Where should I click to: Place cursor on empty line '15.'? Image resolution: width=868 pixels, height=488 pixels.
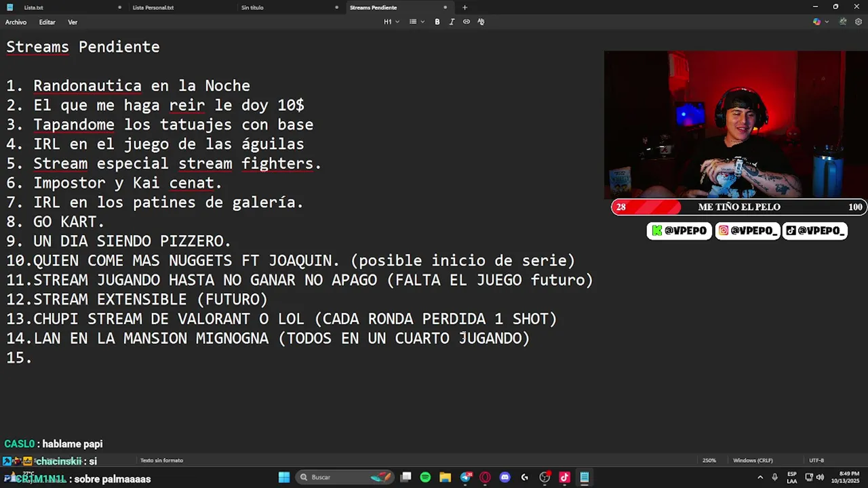(x=19, y=358)
